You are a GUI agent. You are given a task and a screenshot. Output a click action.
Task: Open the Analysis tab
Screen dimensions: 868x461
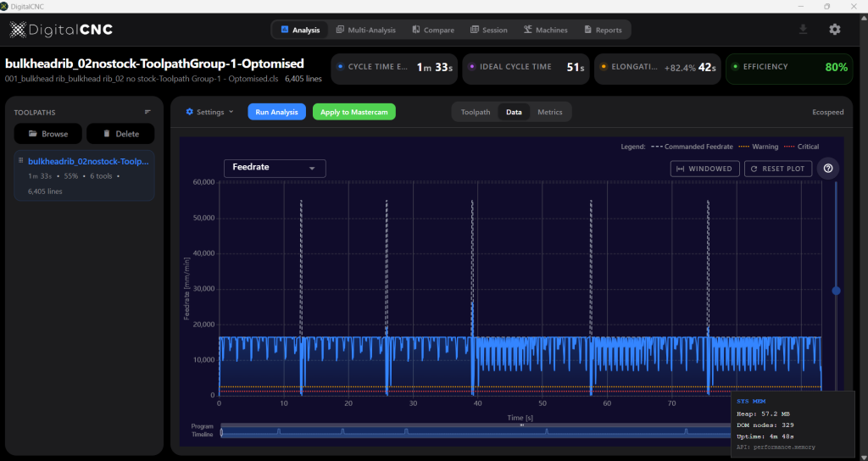point(300,30)
